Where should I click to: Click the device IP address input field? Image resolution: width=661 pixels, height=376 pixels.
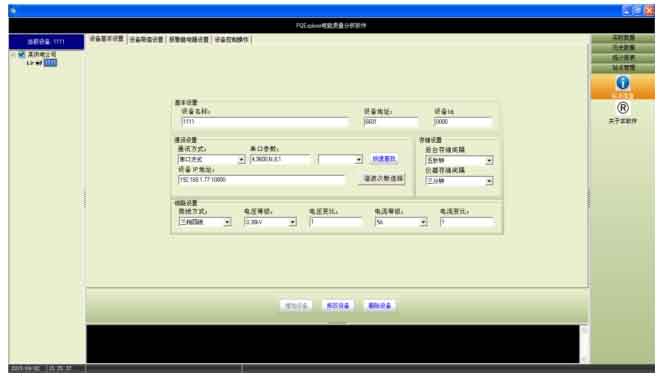(261, 180)
